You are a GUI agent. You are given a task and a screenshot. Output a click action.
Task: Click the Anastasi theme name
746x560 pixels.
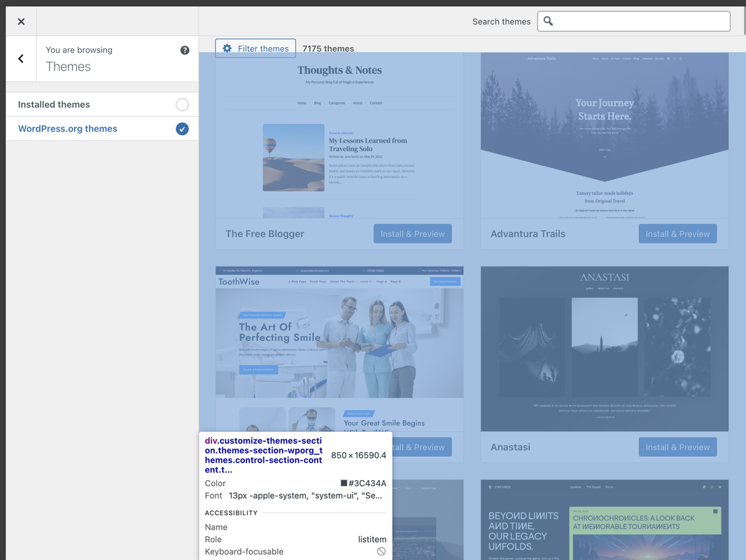pyautogui.click(x=510, y=447)
